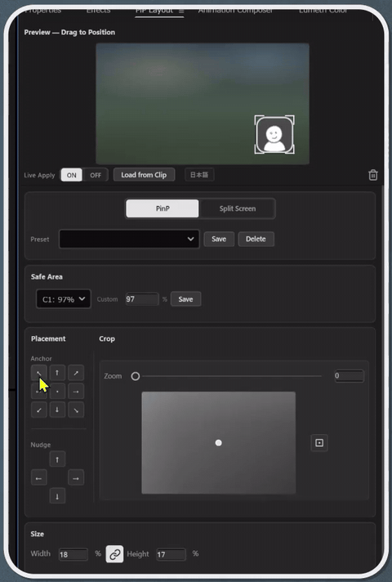Switch to the Animation Composer tab
392x582 pixels.
235,11
